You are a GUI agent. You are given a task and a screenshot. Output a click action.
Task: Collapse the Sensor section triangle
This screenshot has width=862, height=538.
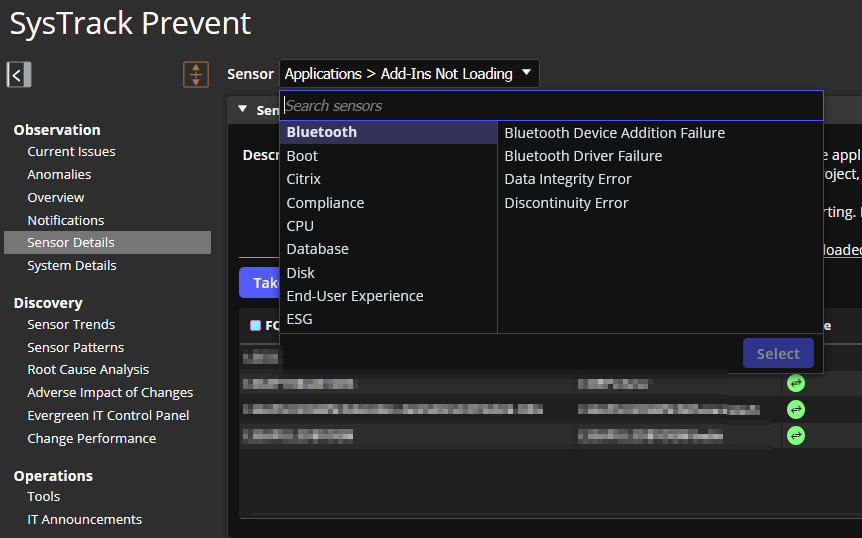(242, 110)
